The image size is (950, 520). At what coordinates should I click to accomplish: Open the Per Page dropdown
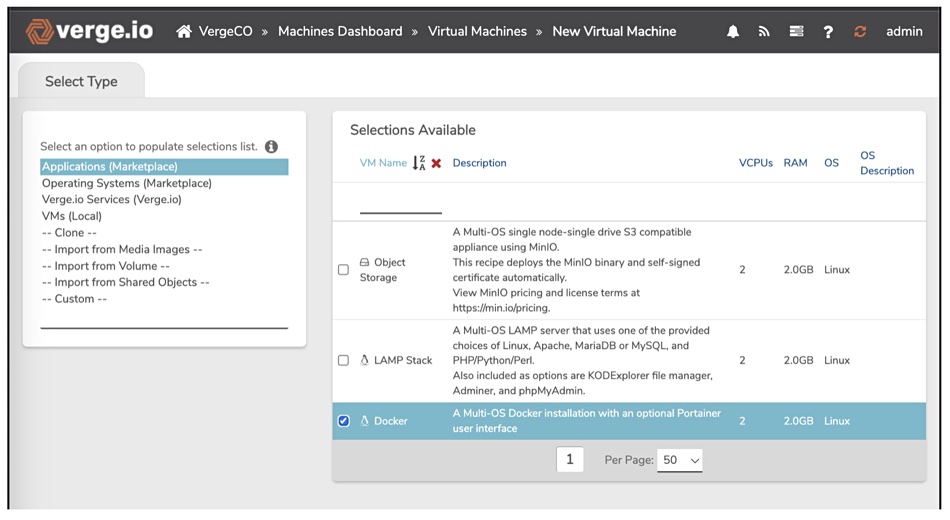coord(679,461)
